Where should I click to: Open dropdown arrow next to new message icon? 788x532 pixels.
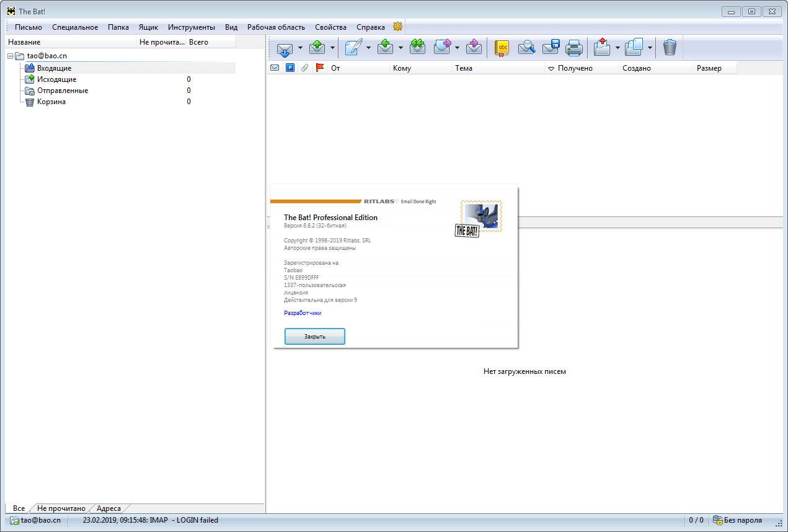[368, 48]
